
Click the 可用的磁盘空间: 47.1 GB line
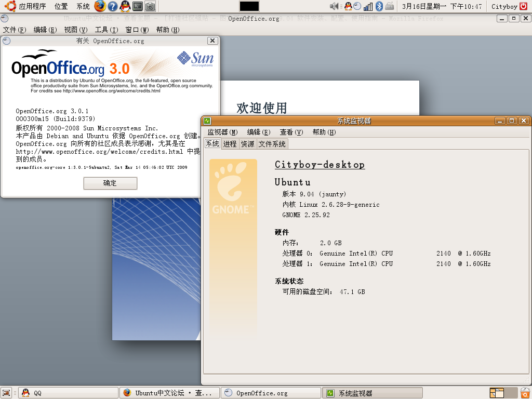tap(324, 292)
